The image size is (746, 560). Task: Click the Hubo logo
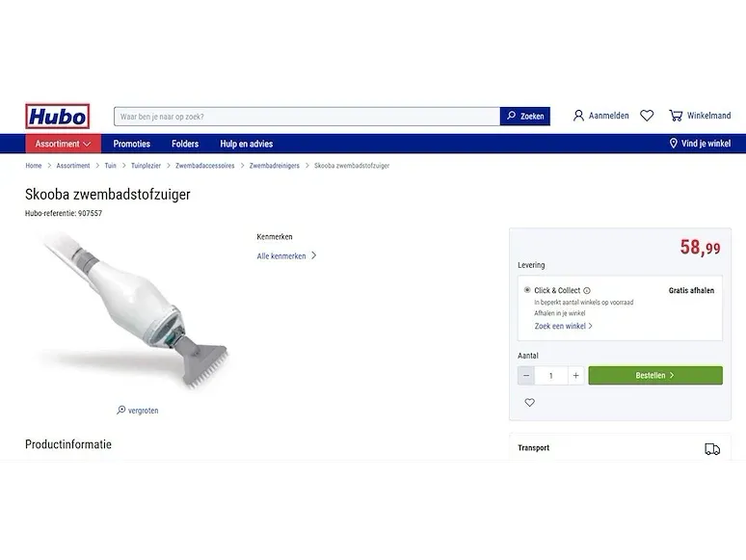coord(58,116)
